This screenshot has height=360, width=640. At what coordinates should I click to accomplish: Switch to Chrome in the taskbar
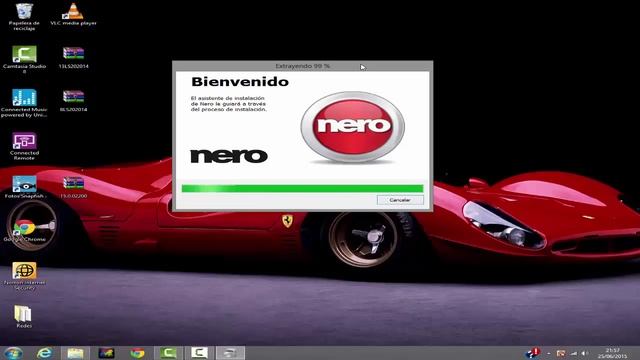pyautogui.click(x=138, y=353)
